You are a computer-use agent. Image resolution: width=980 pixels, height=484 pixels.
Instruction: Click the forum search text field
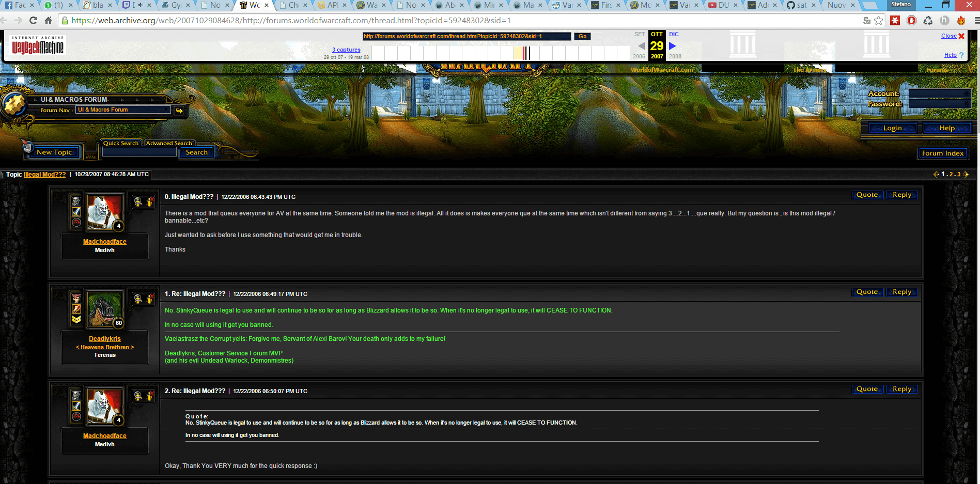pyautogui.click(x=139, y=152)
